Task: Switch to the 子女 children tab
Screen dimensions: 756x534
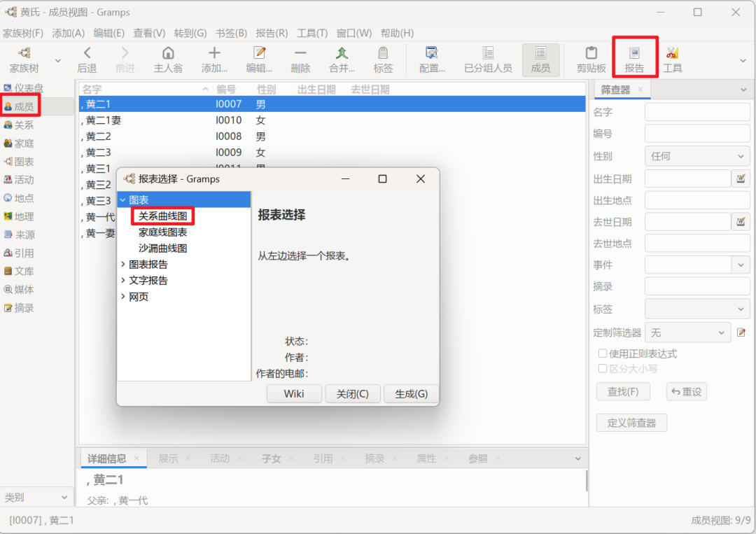Action: [x=272, y=458]
